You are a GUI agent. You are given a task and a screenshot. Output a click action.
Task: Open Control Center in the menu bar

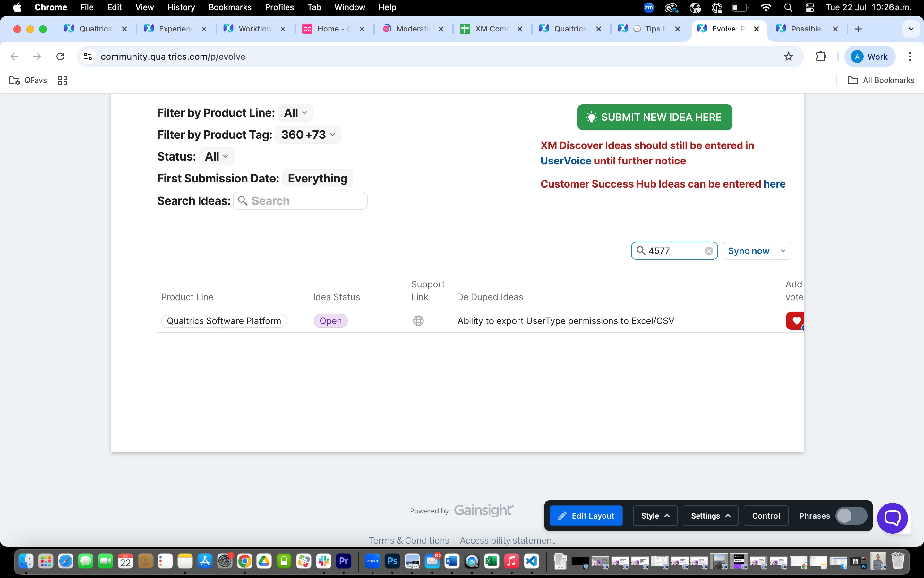click(x=809, y=8)
